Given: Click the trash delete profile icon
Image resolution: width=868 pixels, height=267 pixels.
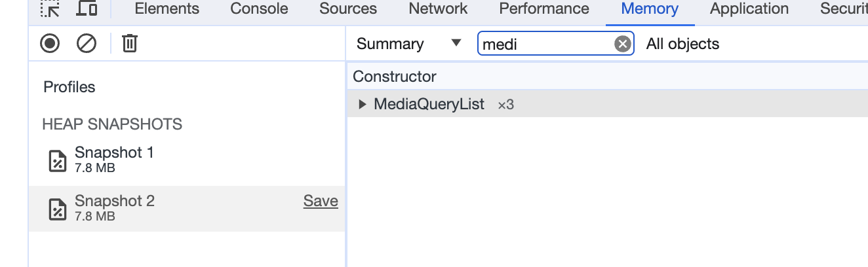Looking at the screenshot, I should pos(130,44).
